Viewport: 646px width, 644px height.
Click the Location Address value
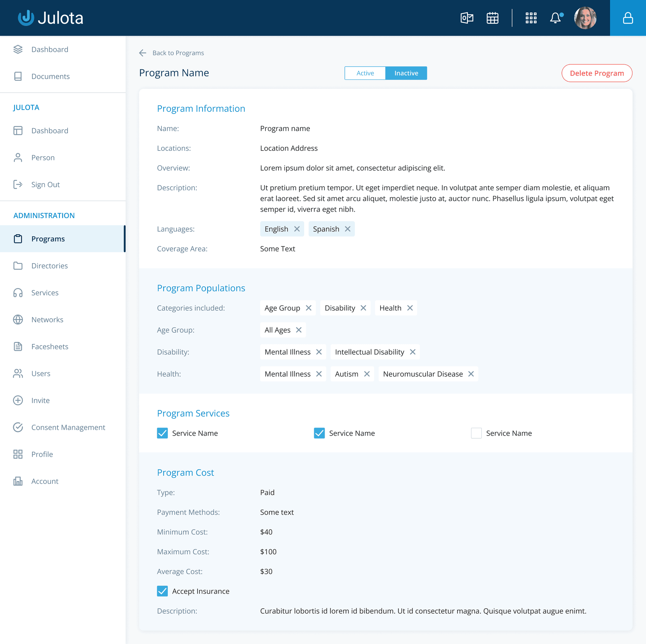click(x=289, y=148)
